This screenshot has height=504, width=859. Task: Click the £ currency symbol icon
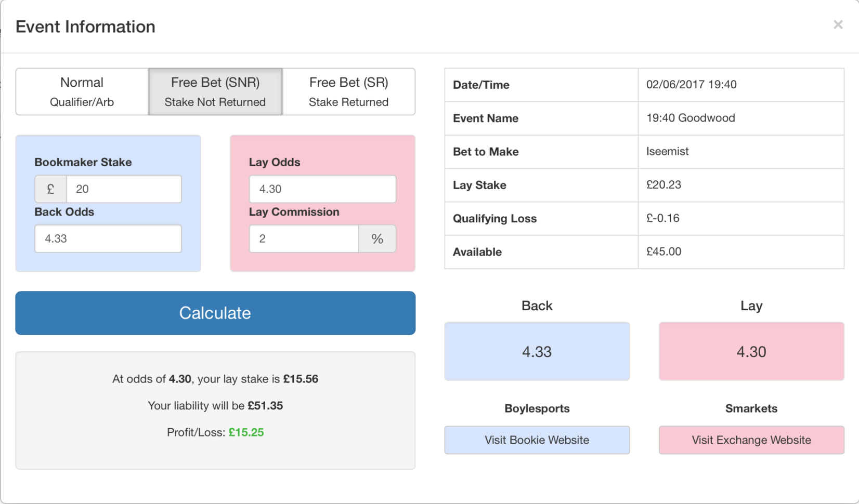(50, 189)
